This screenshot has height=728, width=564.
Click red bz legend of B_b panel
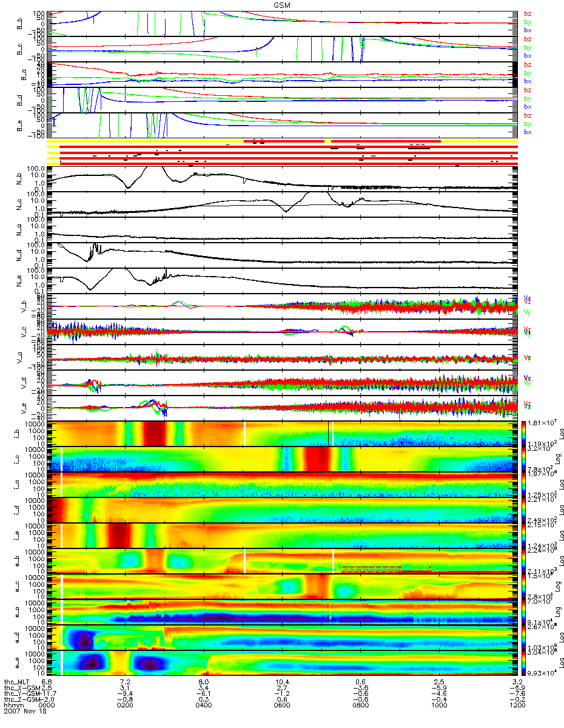point(528,13)
